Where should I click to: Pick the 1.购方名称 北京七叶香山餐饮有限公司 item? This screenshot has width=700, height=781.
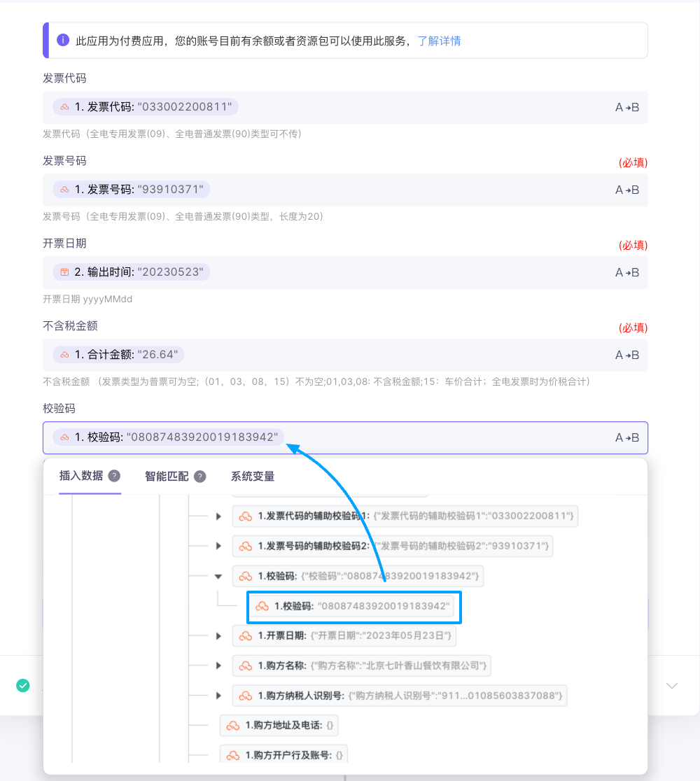[362, 666]
